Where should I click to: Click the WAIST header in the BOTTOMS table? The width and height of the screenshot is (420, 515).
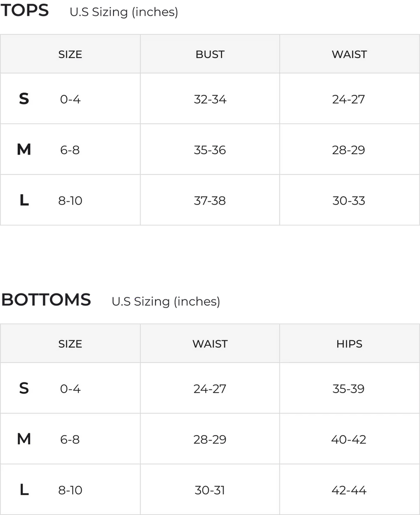click(210, 344)
